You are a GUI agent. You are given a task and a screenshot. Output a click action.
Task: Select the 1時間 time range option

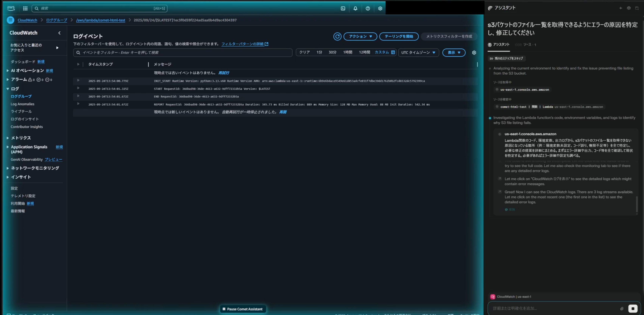[x=347, y=52]
